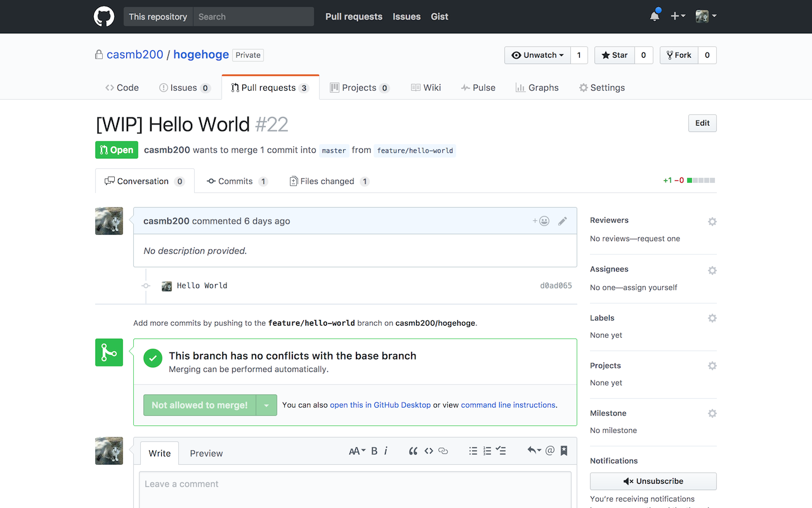Image resolution: width=812 pixels, height=508 pixels.
Task: Unsubscribe from notifications
Action: click(x=653, y=481)
